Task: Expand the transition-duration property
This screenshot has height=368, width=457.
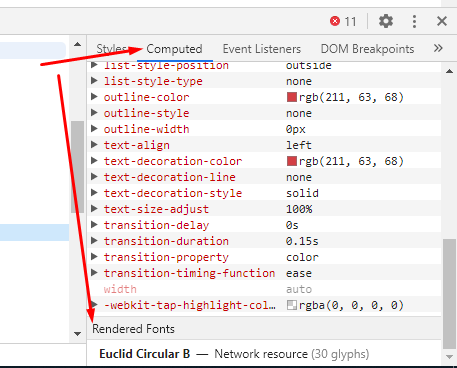Action: point(94,241)
